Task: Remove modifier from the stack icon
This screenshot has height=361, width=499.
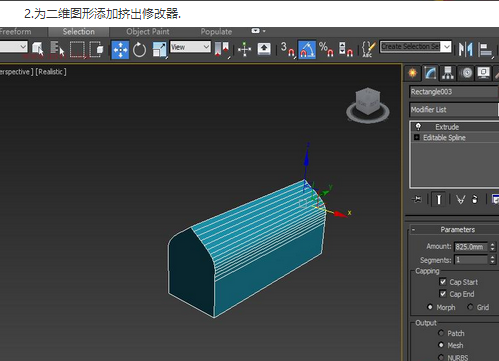Action: [475, 199]
